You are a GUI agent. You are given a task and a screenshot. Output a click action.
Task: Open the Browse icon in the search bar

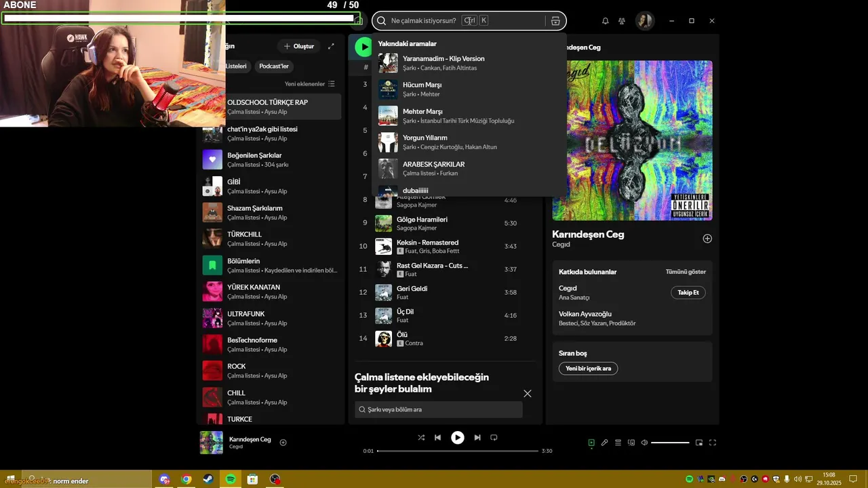pos(555,21)
